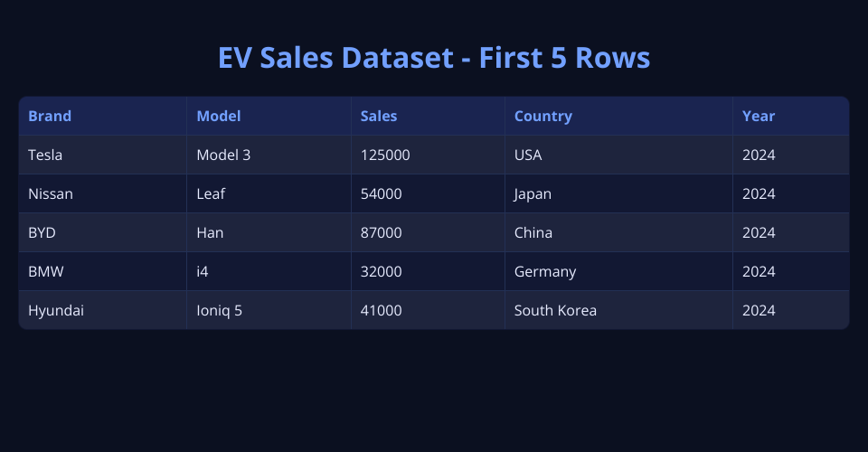868x452 pixels.
Task: Click the EV Sales Dataset title
Action: [x=434, y=58]
